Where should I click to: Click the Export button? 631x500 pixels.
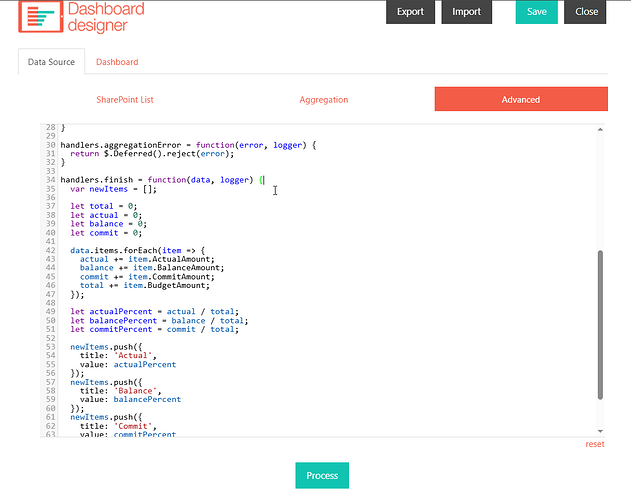410,12
